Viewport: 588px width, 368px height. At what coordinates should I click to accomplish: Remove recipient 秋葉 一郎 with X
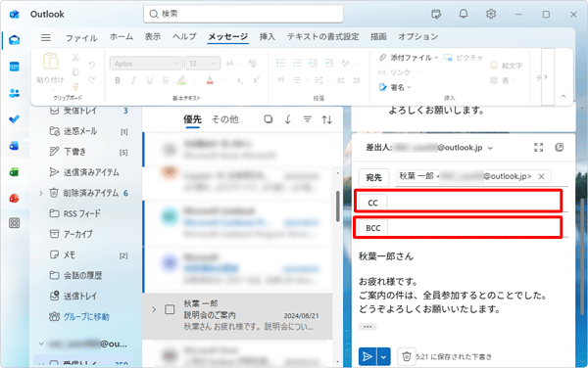tap(542, 177)
